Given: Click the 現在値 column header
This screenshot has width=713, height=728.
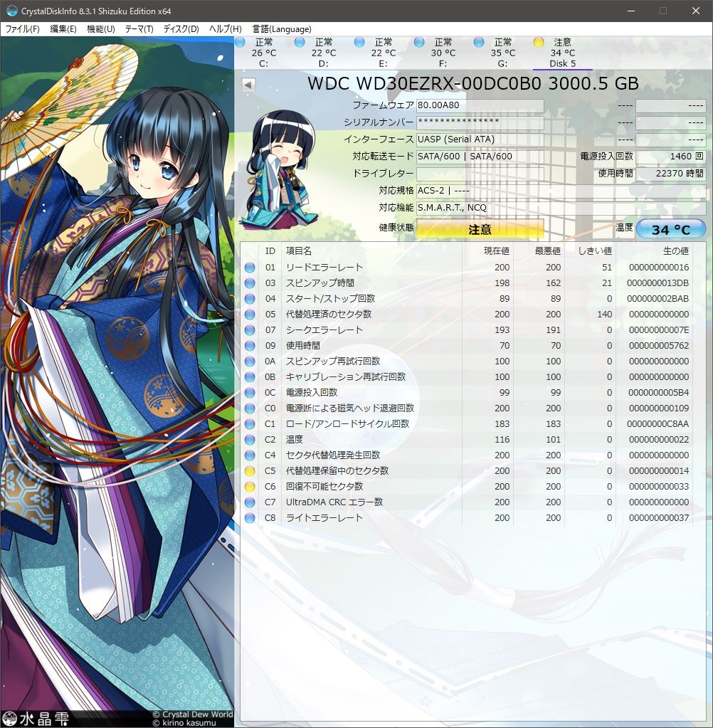Looking at the screenshot, I should [496, 251].
